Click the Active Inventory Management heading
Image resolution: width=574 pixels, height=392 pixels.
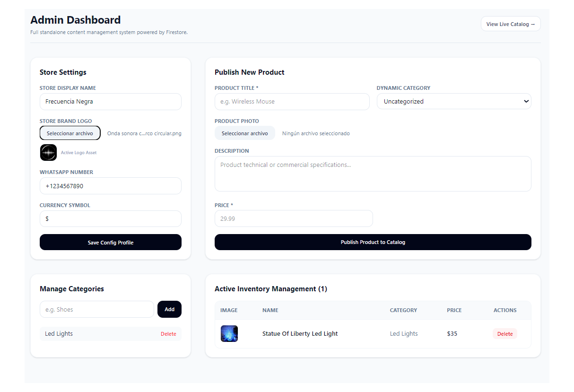pos(271,289)
